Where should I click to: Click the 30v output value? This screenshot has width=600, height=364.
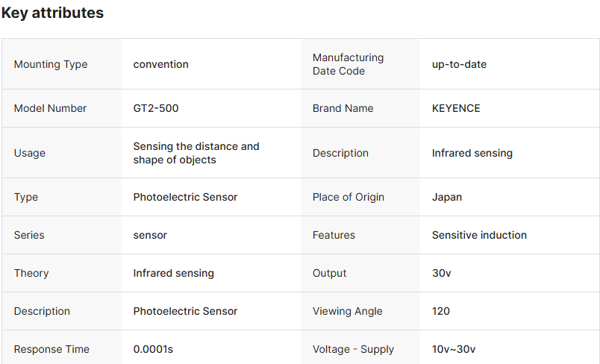pos(442,273)
